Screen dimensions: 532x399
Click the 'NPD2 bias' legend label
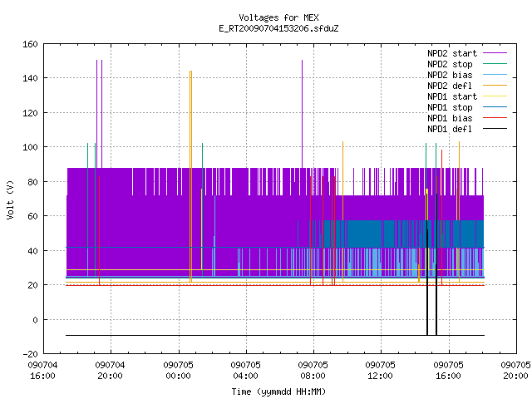coord(450,75)
